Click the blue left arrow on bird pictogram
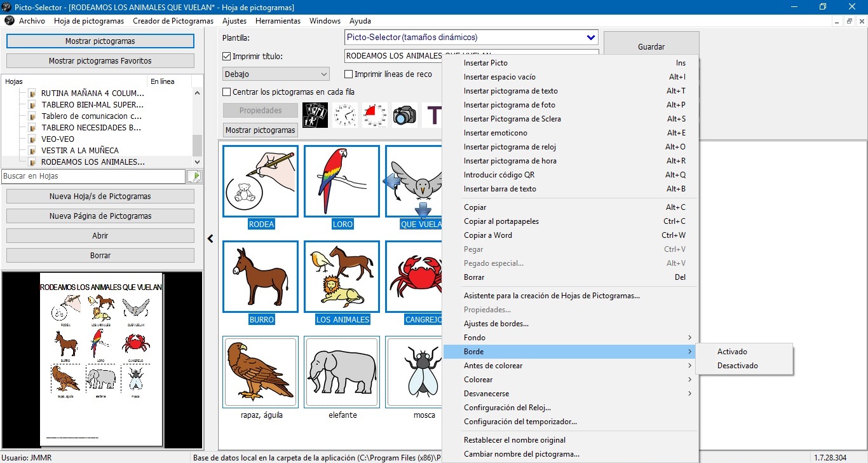This screenshot has width=868, height=463. point(391,182)
